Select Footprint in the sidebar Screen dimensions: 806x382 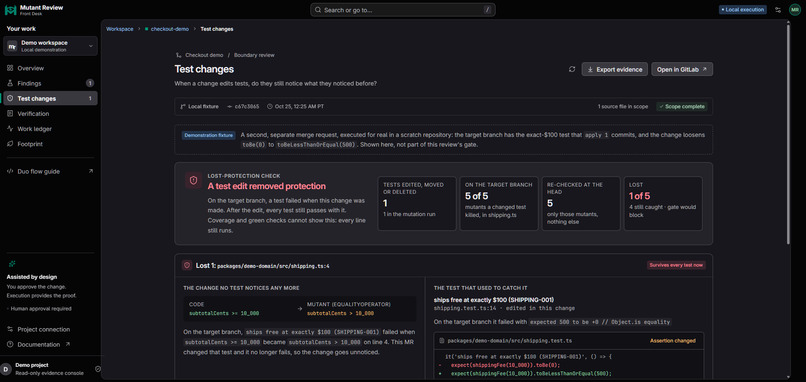[50, 144]
